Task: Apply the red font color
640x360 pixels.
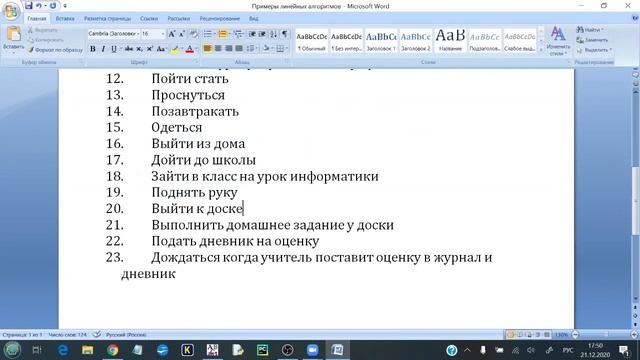Action: pyautogui.click(x=189, y=49)
